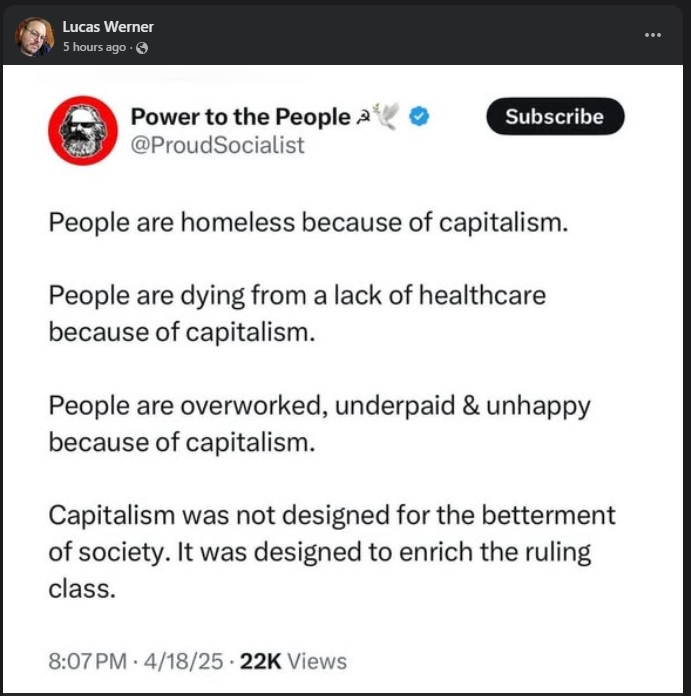Click the blue verified checkmark badge

[419, 117]
